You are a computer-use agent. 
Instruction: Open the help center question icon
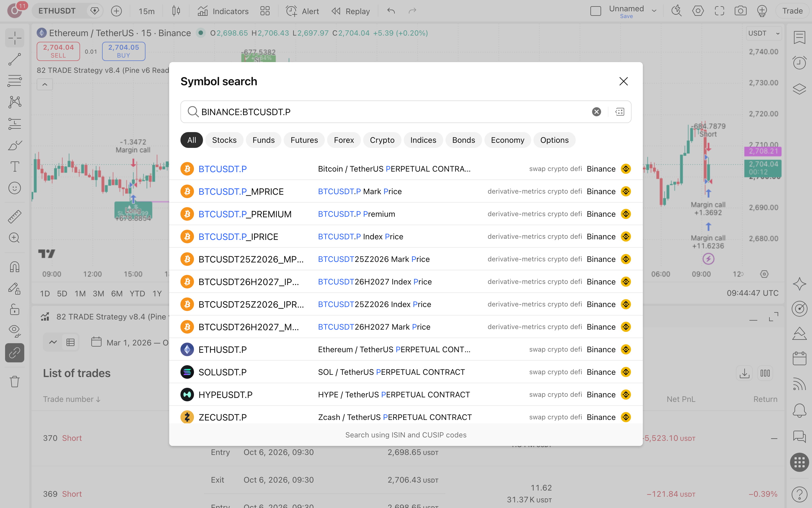pos(800,494)
